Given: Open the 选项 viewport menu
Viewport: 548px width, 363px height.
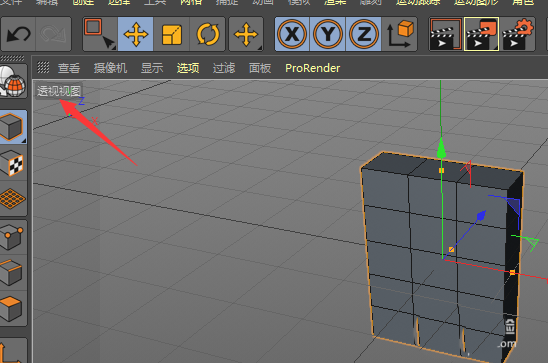Looking at the screenshot, I should (188, 68).
